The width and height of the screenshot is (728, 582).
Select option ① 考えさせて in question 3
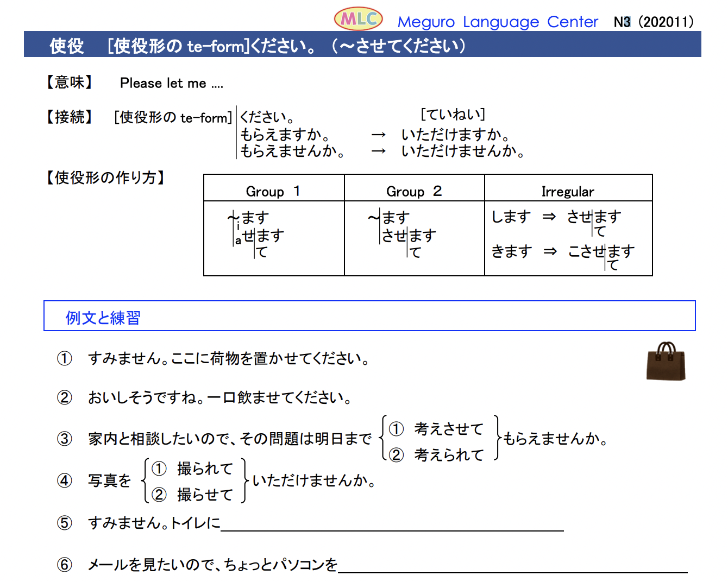click(436, 429)
